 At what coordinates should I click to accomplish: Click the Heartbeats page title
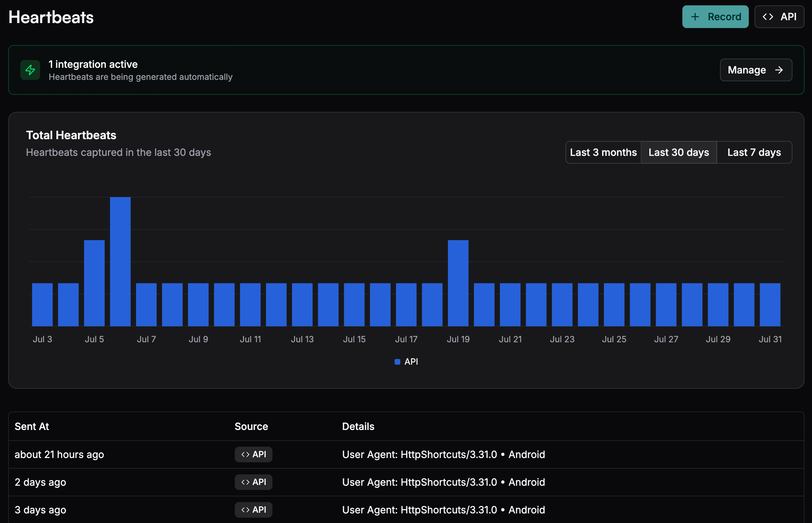[x=51, y=17]
